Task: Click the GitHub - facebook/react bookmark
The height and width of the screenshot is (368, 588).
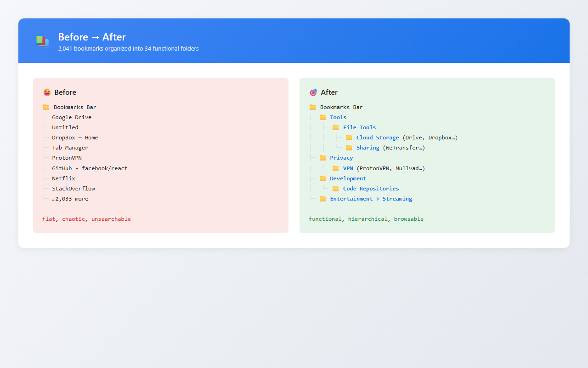Action: pos(90,168)
